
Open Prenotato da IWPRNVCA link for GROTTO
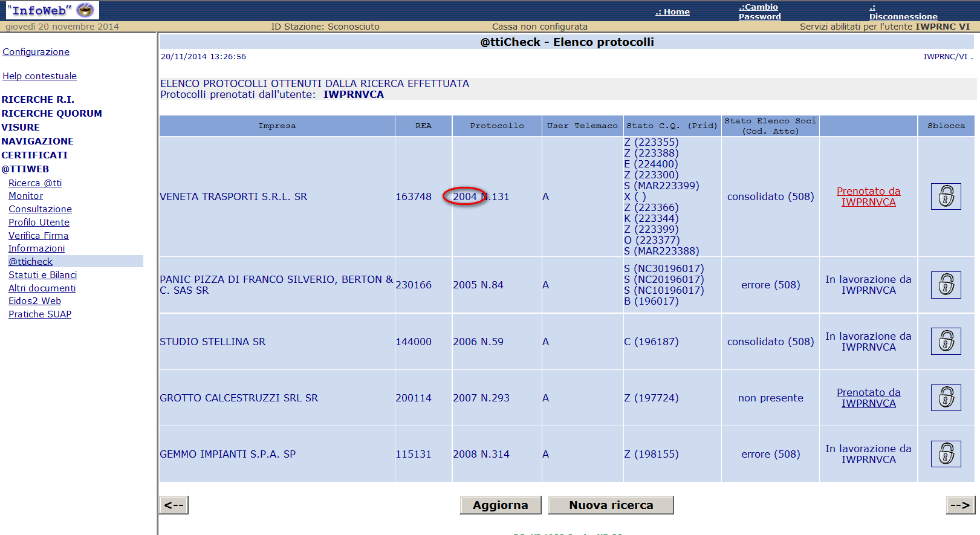868,398
